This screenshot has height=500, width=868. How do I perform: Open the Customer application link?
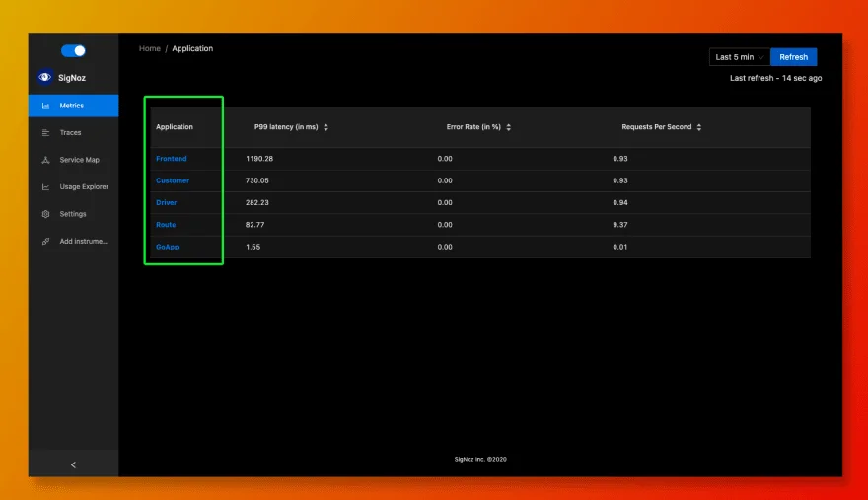tap(173, 180)
